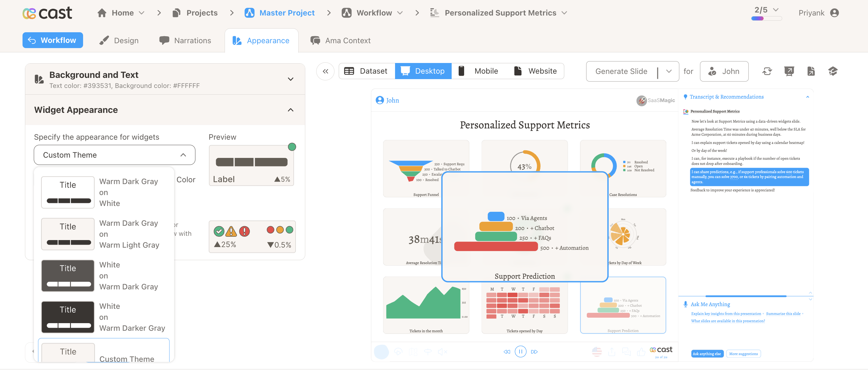The width and height of the screenshot is (868, 370).
Task: Collapse side panel with double-chevron button
Action: coord(325,71)
